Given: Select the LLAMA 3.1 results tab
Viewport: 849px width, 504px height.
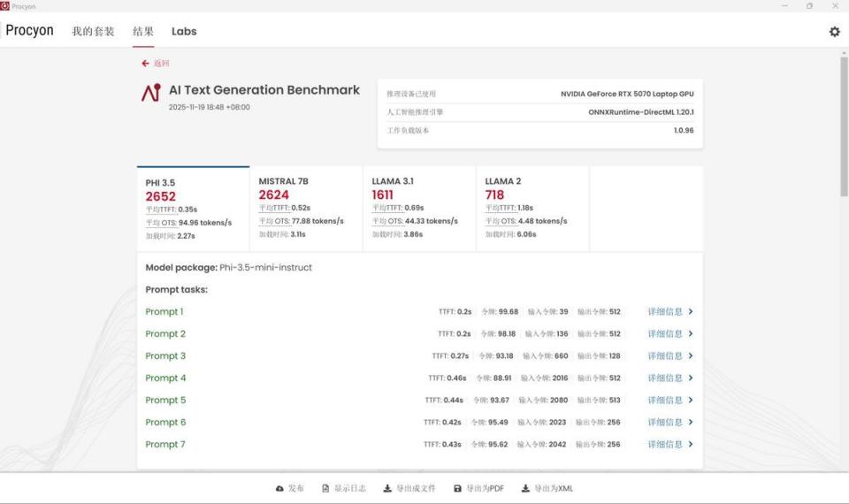Looking at the screenshot, I should coord(419,209).
